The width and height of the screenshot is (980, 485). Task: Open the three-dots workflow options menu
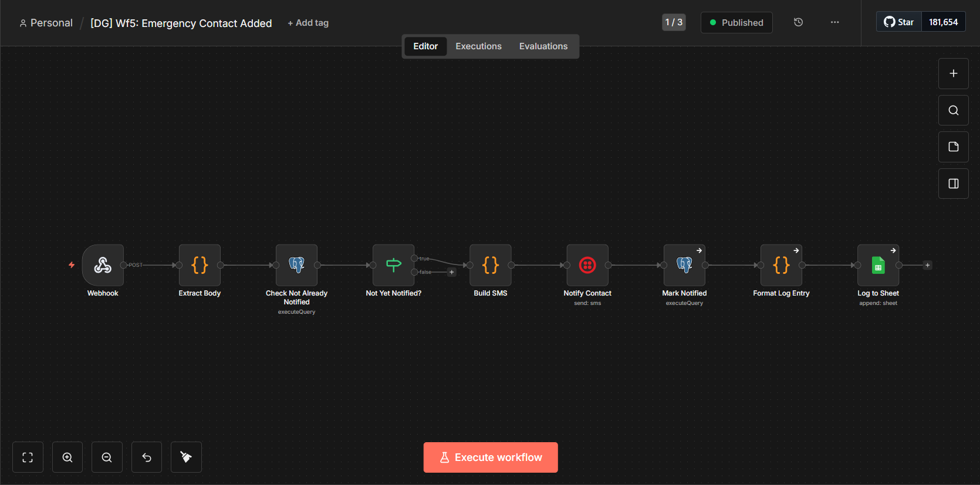tap(834, 22)
